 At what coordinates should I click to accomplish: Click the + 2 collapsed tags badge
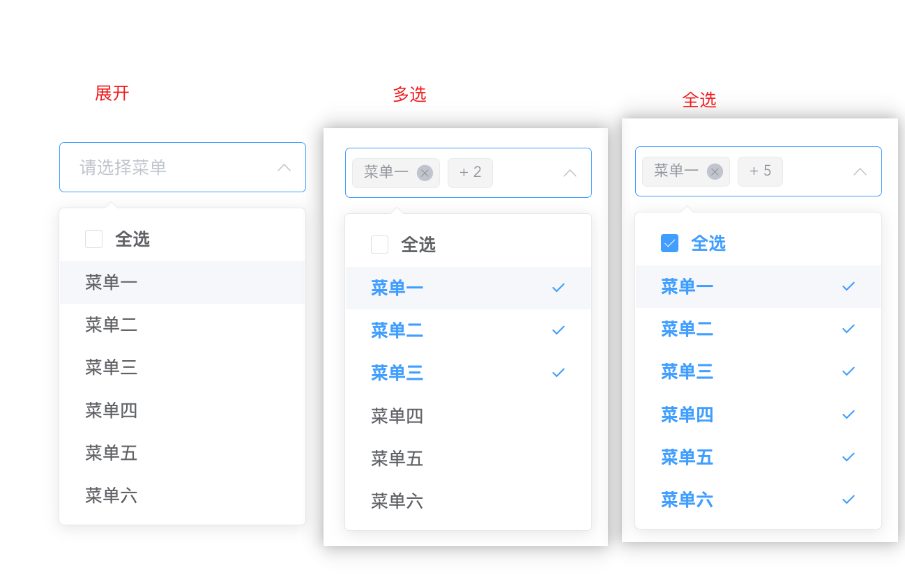pos(470,173)
